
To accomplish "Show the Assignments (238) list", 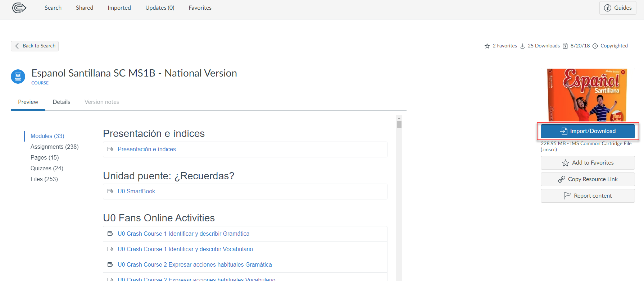I will pyautogui.click(x=54, y=147).
